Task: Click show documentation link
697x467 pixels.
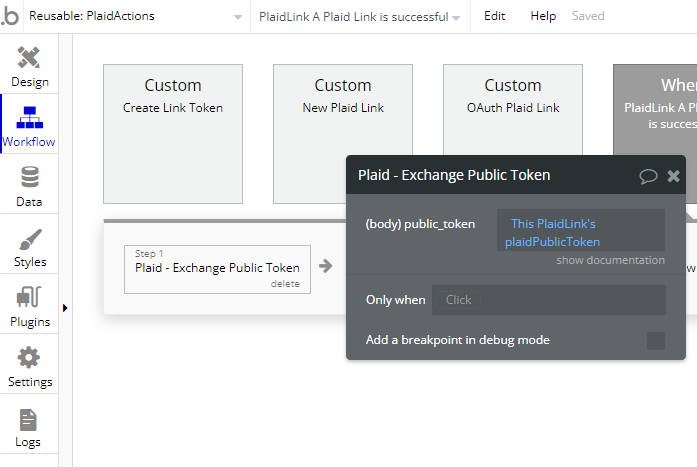Action: pyautogui.click(x=610, y=260)
